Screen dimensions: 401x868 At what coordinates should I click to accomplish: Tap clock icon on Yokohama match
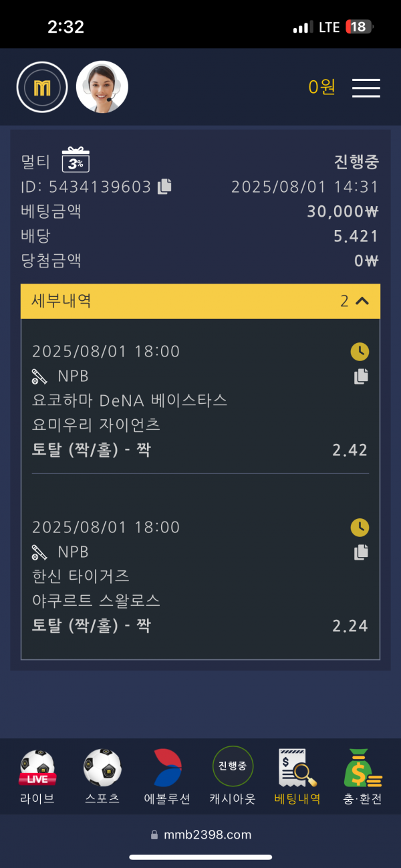360,352
